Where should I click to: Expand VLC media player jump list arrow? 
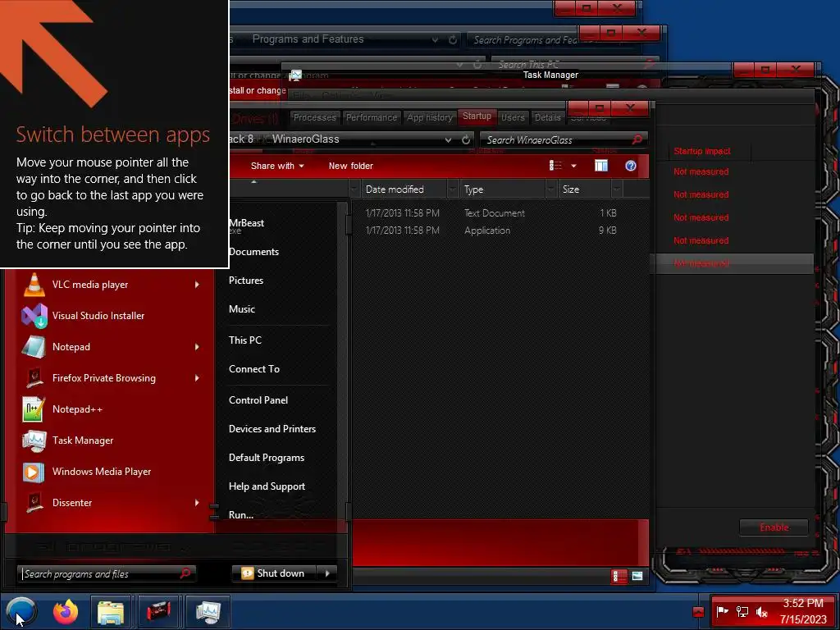click(197, 285)
